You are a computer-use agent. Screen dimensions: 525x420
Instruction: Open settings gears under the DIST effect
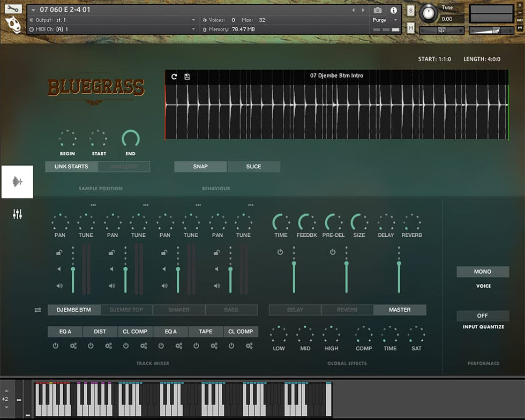tap(108, 346)
